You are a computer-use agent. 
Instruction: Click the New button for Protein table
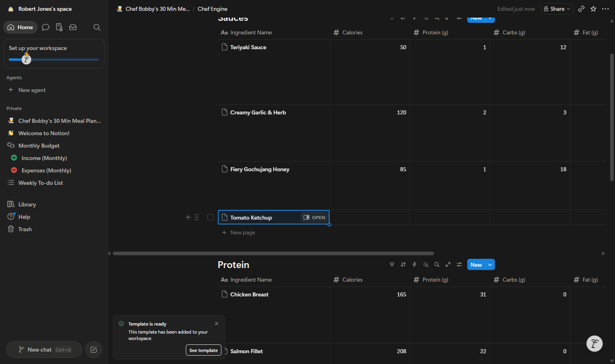point(476,265)
